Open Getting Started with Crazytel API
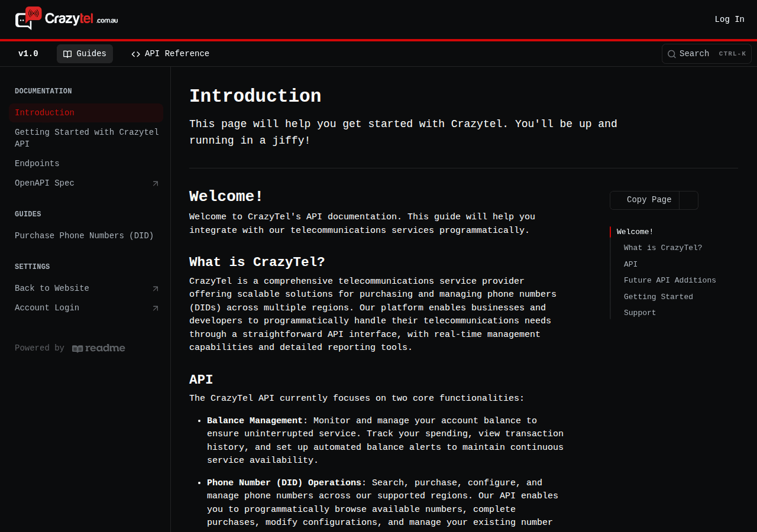The height and width of the screenshot is (532, 757). point(86,138)
